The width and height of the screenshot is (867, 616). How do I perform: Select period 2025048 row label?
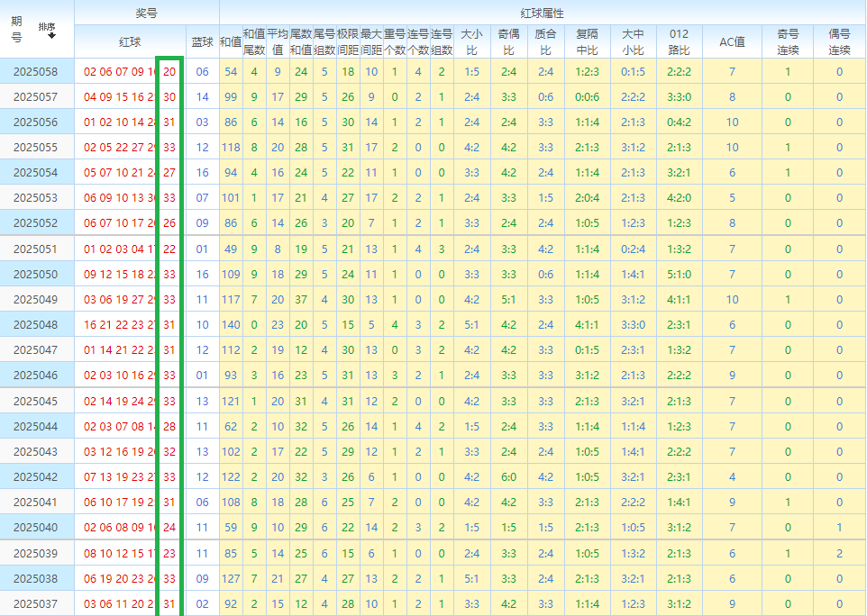[x=35, y=324]
